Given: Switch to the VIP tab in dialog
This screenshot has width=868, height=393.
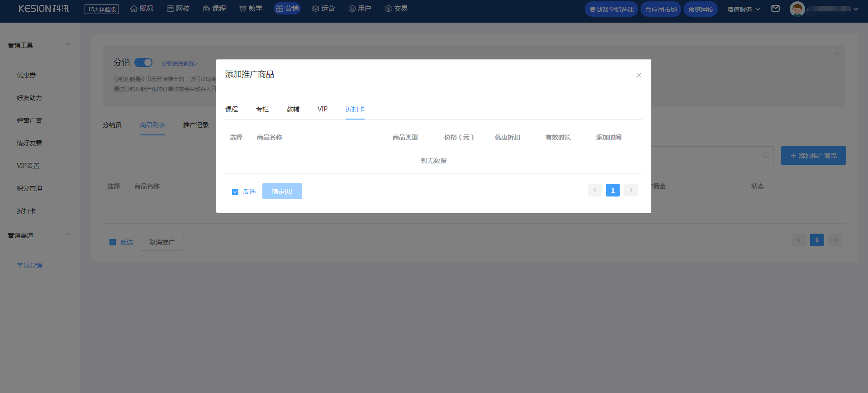Looking at the screenshot, I should [322, 109].
